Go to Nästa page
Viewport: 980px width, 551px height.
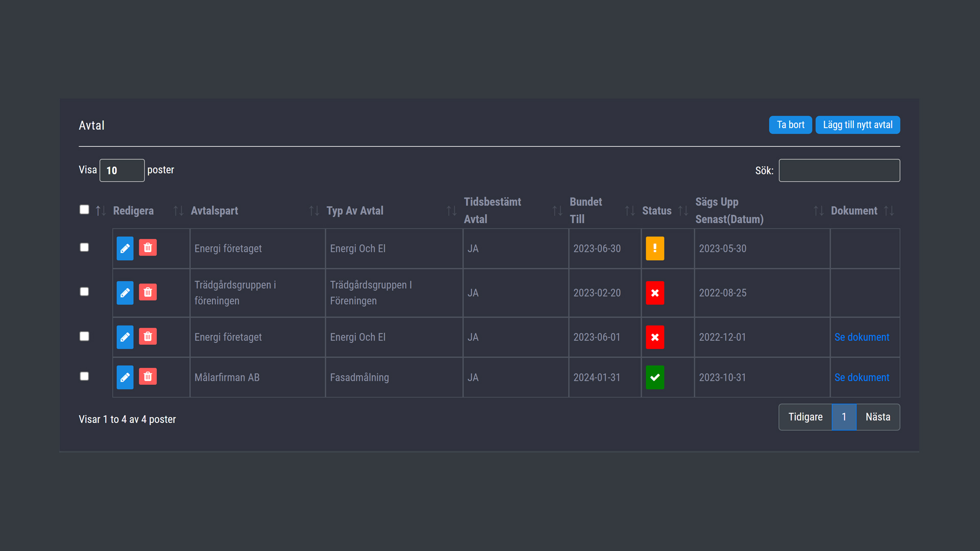click(878, 417)
